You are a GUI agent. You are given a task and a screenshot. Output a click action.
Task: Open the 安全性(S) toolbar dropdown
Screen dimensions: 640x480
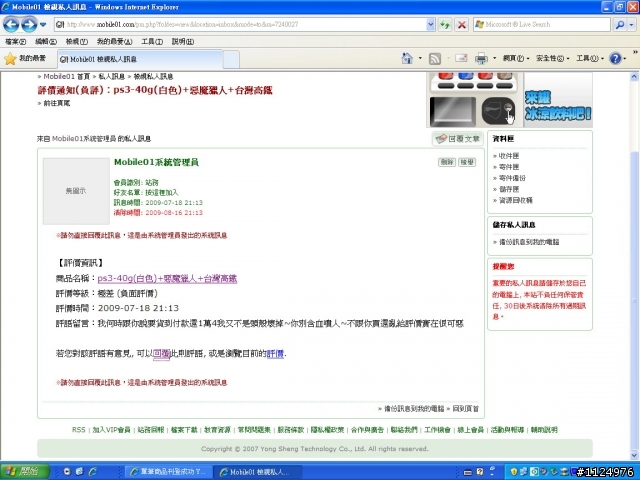[x=552, y=59]
